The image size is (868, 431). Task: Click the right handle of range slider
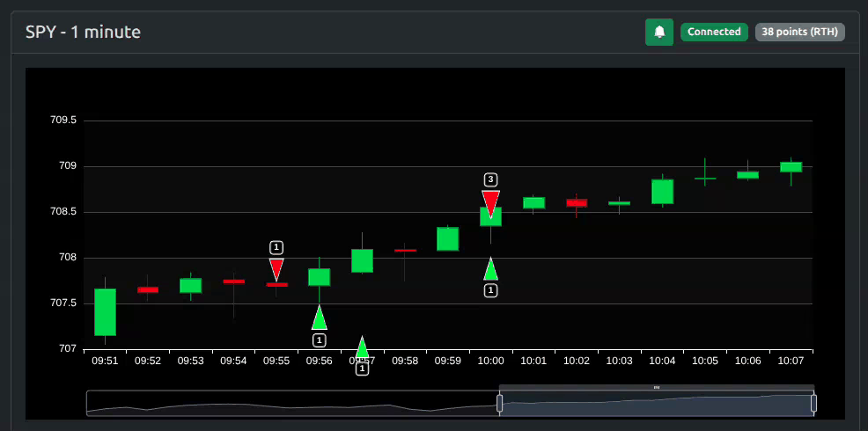tap(813, 404)
